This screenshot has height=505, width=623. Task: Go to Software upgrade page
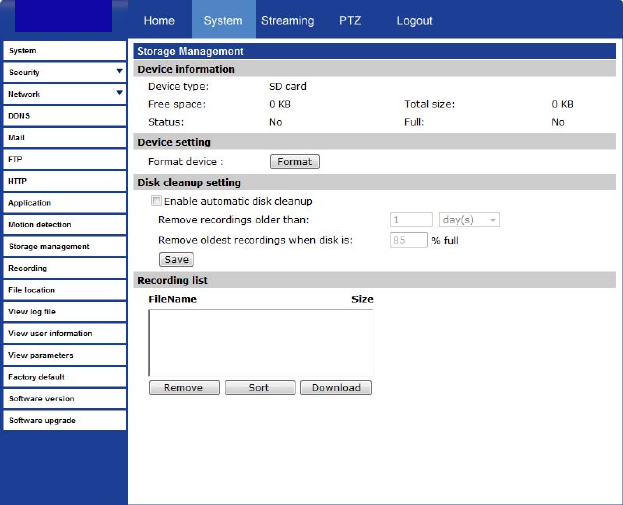pos(63,421)
